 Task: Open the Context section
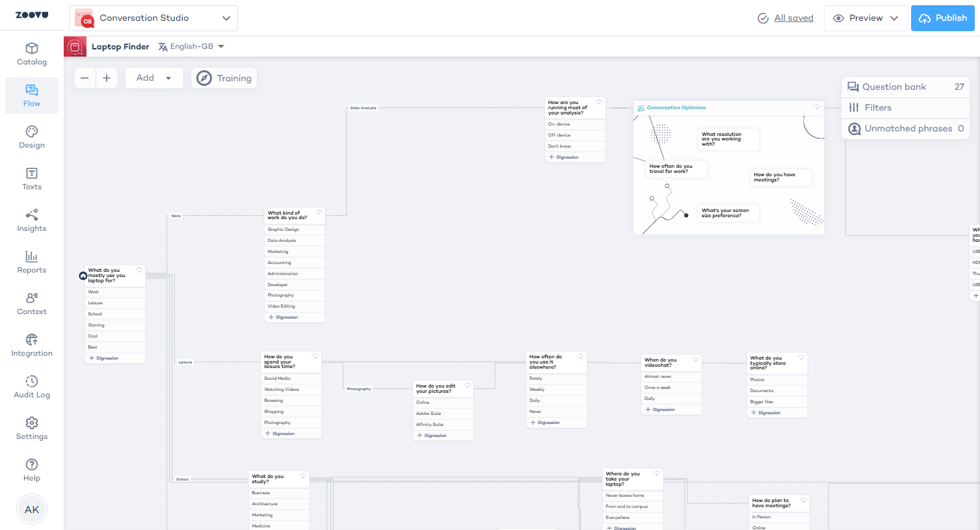(x=32, y=304)
